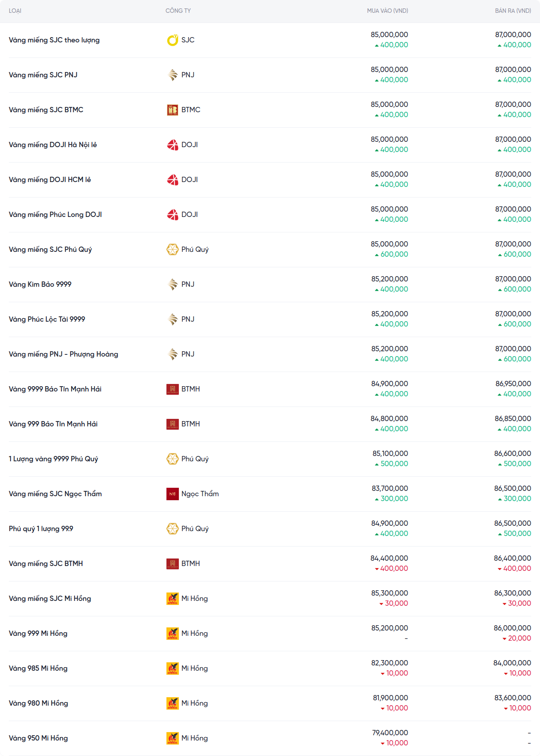Click Mi Hồng logo in Vàng 999 row
This screenshot has height=756, width=540.
coord(173,634)
